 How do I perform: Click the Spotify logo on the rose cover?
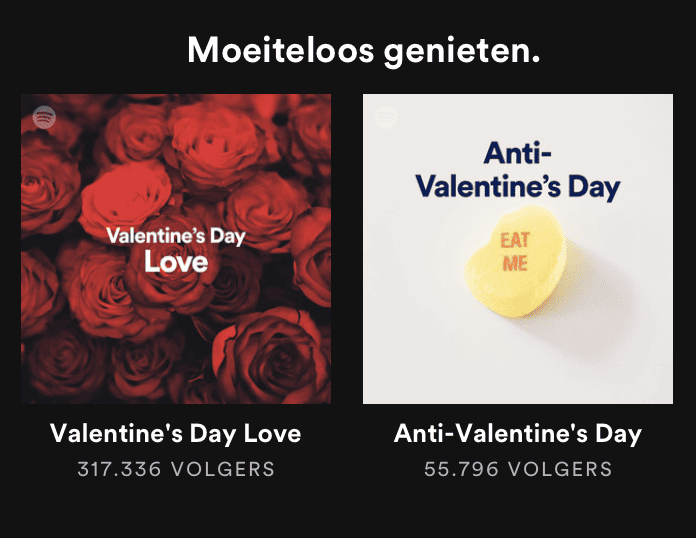[x=43, y=117]
